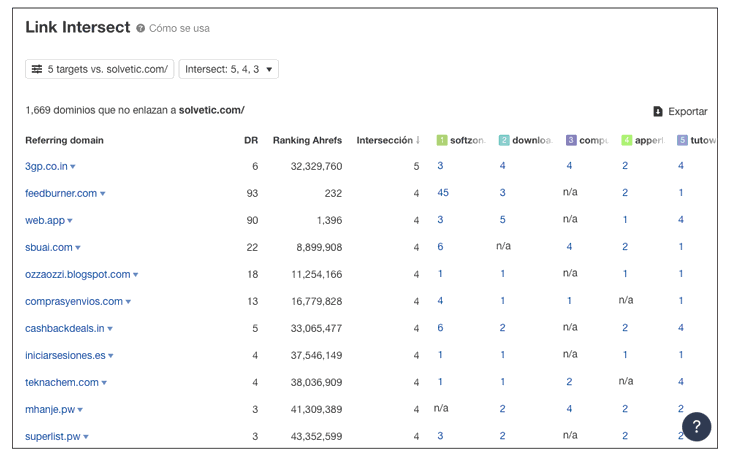Expand the dropdown arrow next to feedburner.com
Viewport: 730px width, 460px height.
pyautogui.click(x=103, y=194)
